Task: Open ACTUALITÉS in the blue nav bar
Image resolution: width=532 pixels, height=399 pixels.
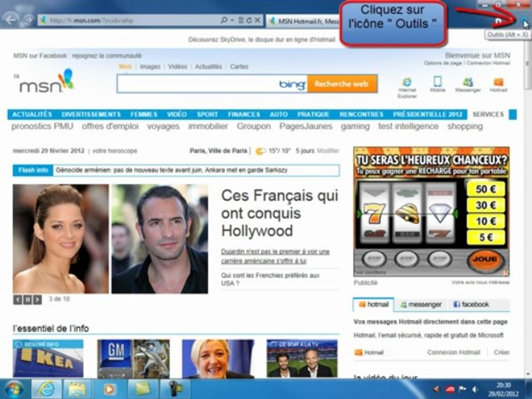Action: pyautogui.click(x=32, y=114)
